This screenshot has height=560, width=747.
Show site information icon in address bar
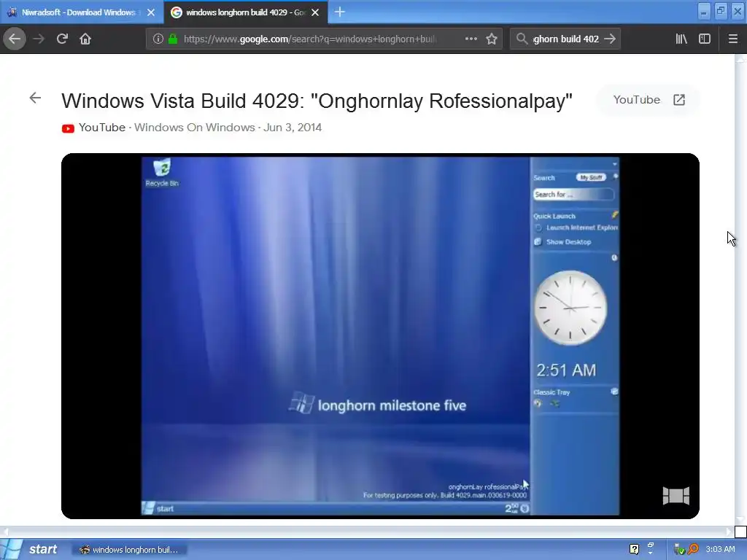(158, 39)
